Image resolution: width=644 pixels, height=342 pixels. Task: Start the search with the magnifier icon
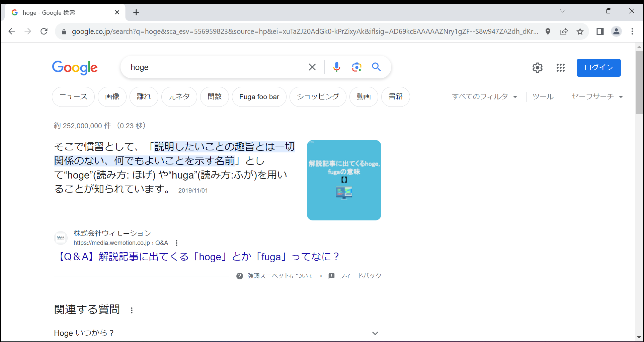click(376, 67)
